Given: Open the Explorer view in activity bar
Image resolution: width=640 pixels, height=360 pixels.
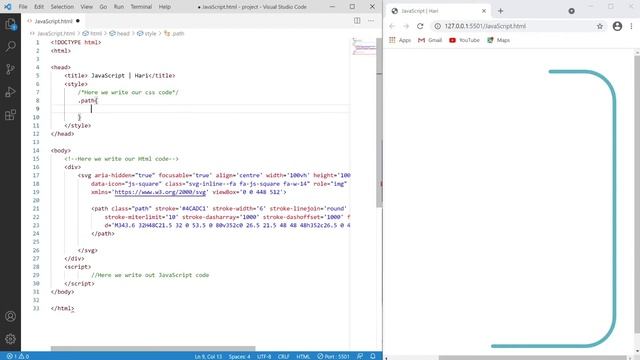Looking at the screenshot, I should [10, 24].
